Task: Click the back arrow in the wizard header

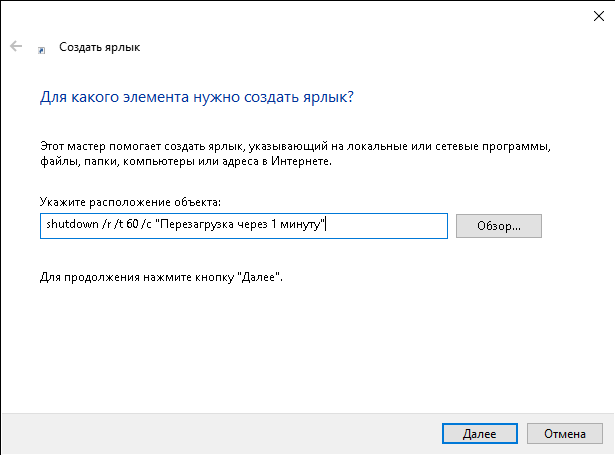Action: [x=16, y=46]
